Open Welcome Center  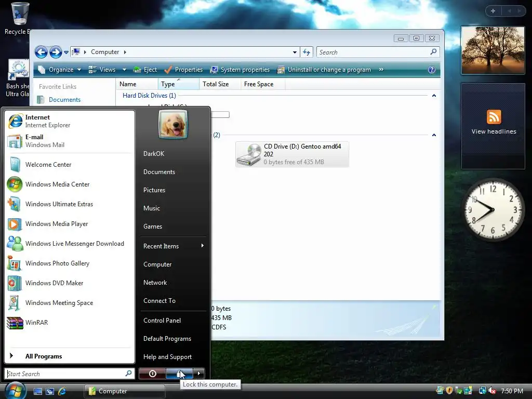coord(70,165)
